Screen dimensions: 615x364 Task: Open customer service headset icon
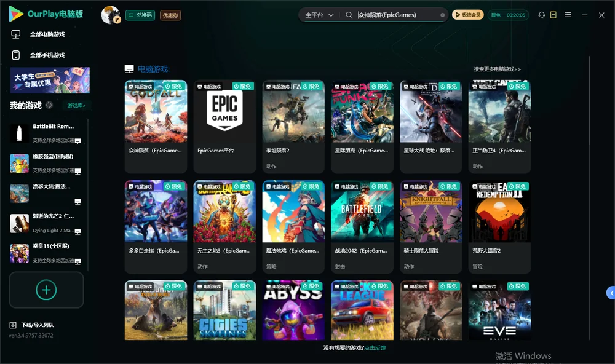(x=541, y=15)
